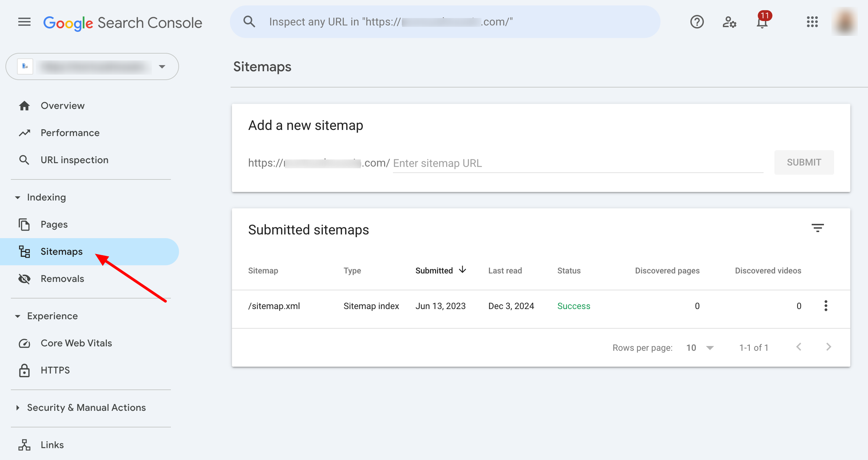Click the Jun 13, 2023 submitted date
This screenshot has height=460, width=868.
click(441, 306)
